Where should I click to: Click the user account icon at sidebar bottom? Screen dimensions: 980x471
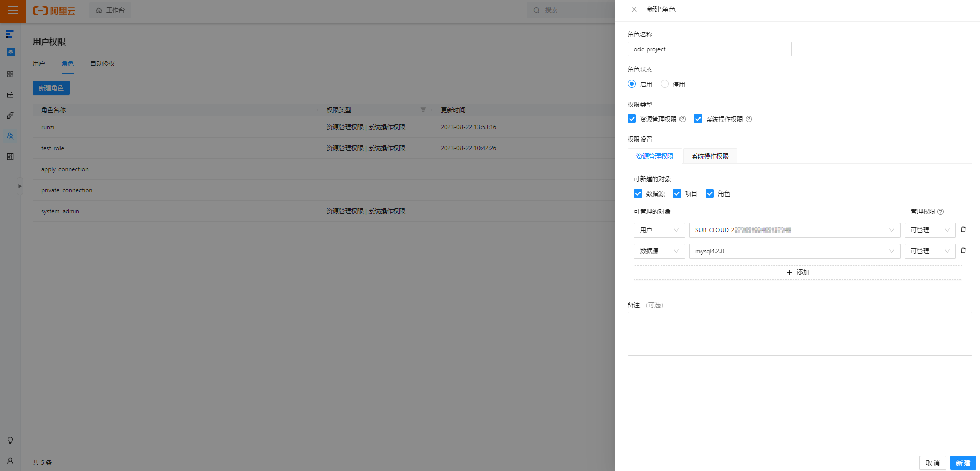[10, 461]
